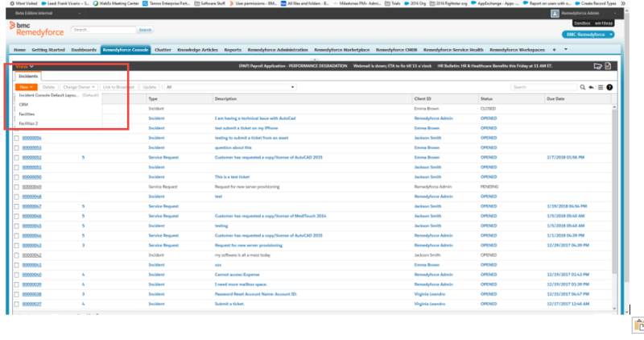644x340 pixels.
Task: Switch to the Knowledge Articles tab
Action: pyautogui.click(x=196, y=50)
